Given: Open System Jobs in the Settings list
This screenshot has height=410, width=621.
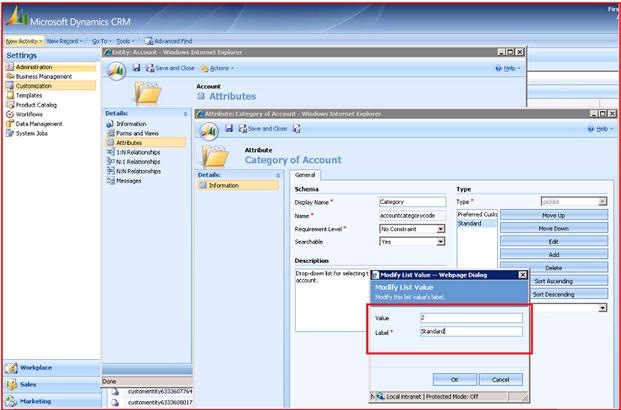Looking at the screenshot, I should [33, 133].
